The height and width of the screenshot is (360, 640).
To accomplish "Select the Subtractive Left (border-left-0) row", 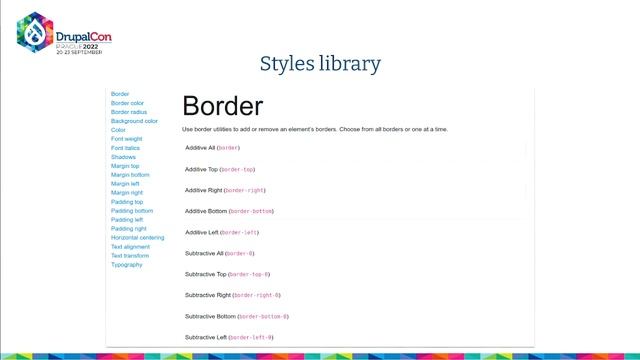I will [x=229, y=338].
